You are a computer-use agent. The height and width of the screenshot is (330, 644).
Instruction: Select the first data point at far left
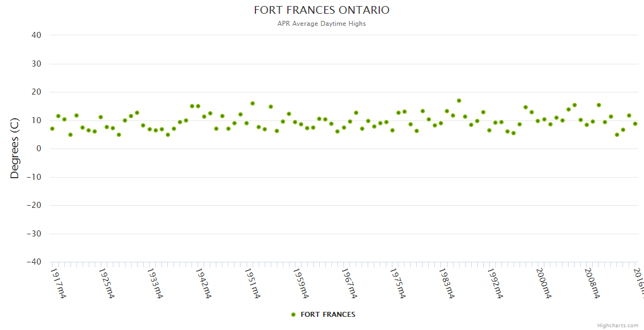tap(52, 129)
